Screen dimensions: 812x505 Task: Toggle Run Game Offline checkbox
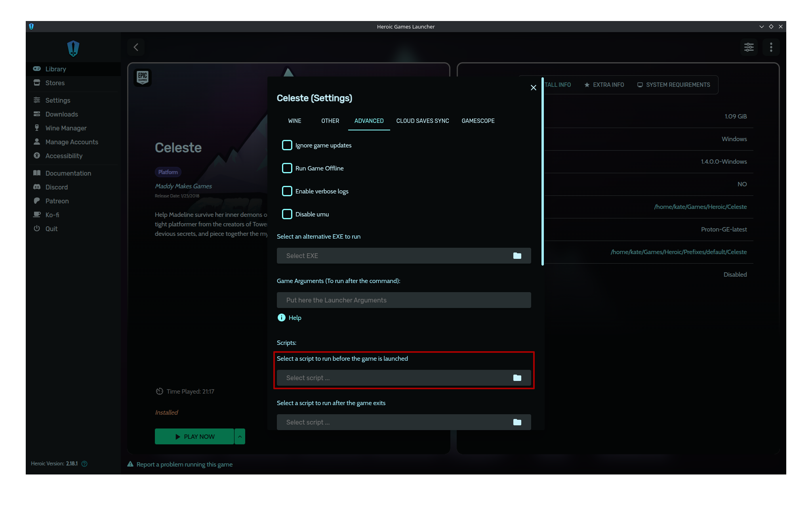pos(287,168)
